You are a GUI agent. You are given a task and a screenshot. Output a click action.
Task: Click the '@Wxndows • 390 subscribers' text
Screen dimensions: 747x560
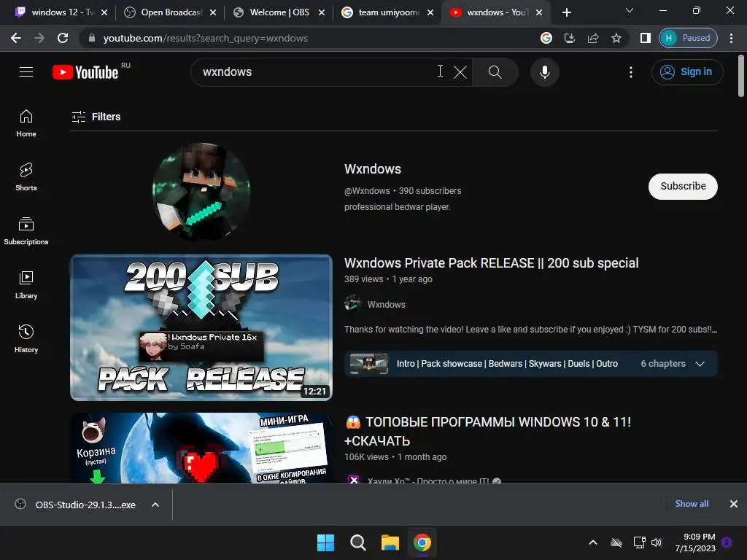click(x=403, y=191)
